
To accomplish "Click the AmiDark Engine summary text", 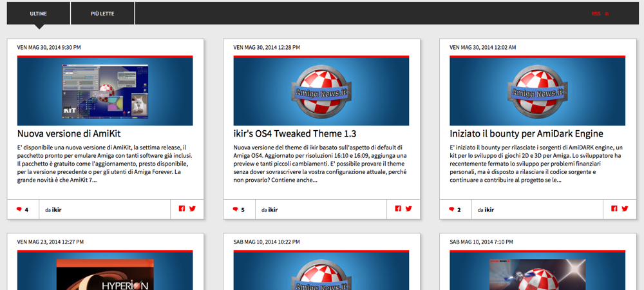I will [537, 164].
